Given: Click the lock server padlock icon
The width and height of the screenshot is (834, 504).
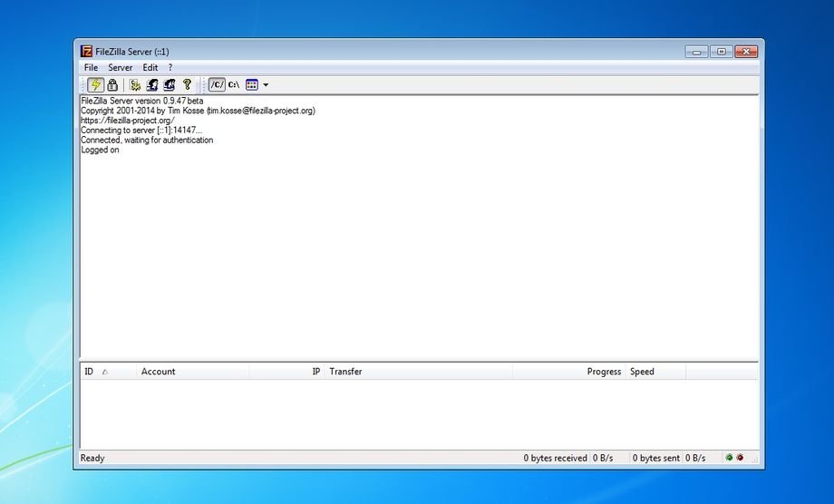Looking at the screenshot, I should pos(112,84).
